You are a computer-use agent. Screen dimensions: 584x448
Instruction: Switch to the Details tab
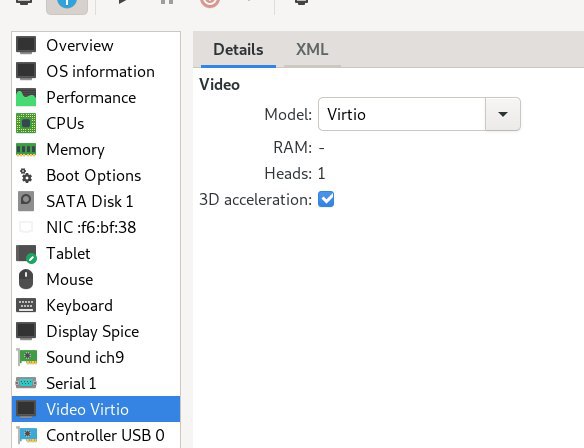click(x=238, y=50)
